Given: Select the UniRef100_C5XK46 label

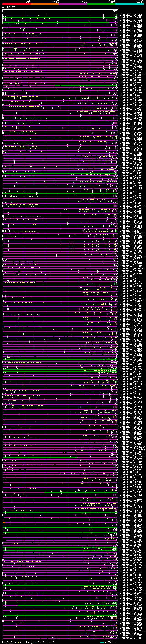Looking at the screenshot, I should click(131, 578).
